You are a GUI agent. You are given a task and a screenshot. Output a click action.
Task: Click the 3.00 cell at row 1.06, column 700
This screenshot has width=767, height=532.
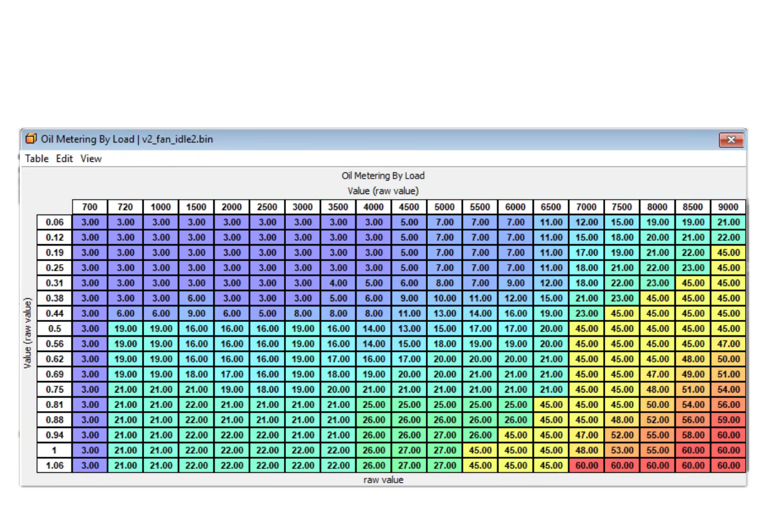90,465
